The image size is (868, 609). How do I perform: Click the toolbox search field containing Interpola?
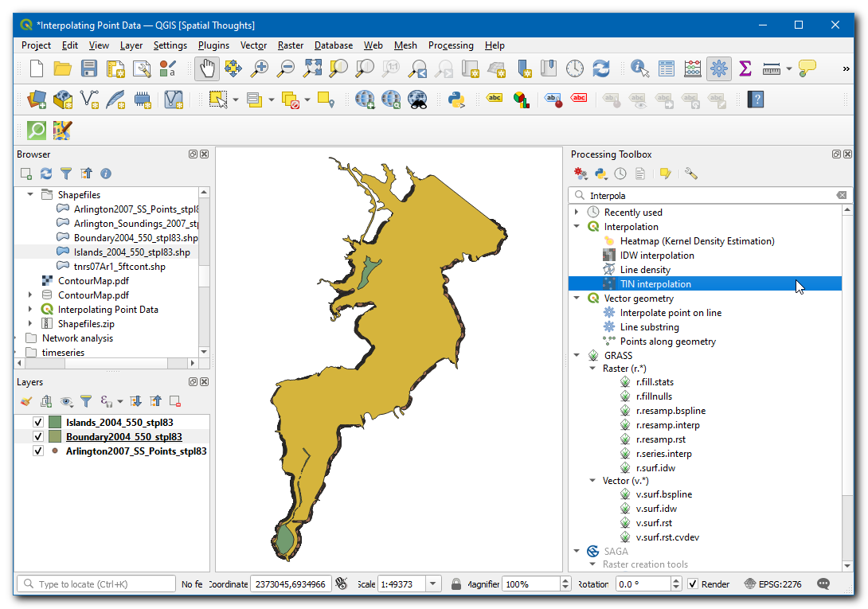[709, 195]
